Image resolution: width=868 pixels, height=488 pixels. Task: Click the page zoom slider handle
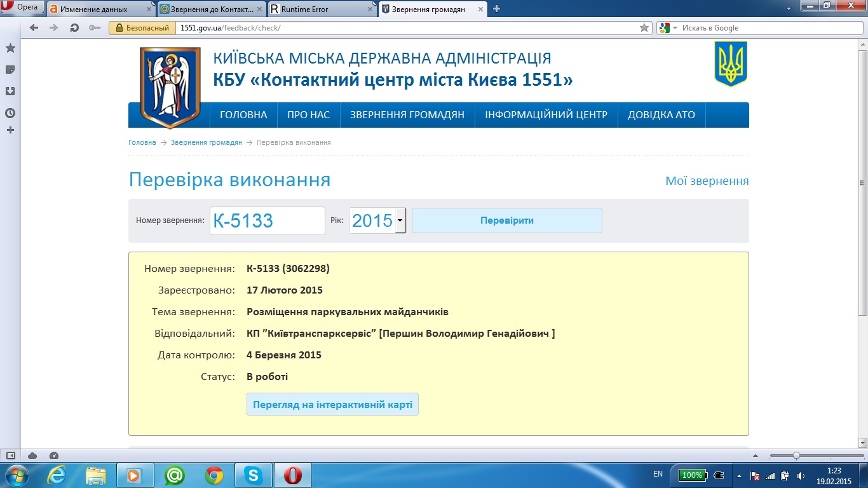(796, 456)
